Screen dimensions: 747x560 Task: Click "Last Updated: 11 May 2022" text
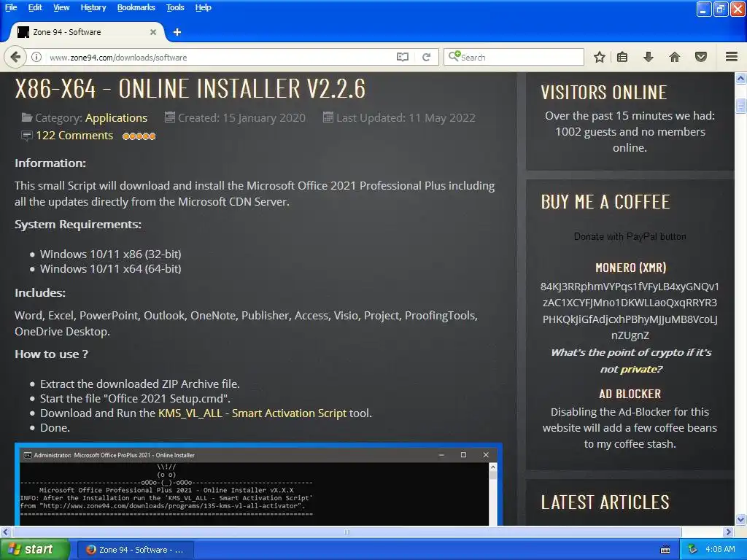406,117
